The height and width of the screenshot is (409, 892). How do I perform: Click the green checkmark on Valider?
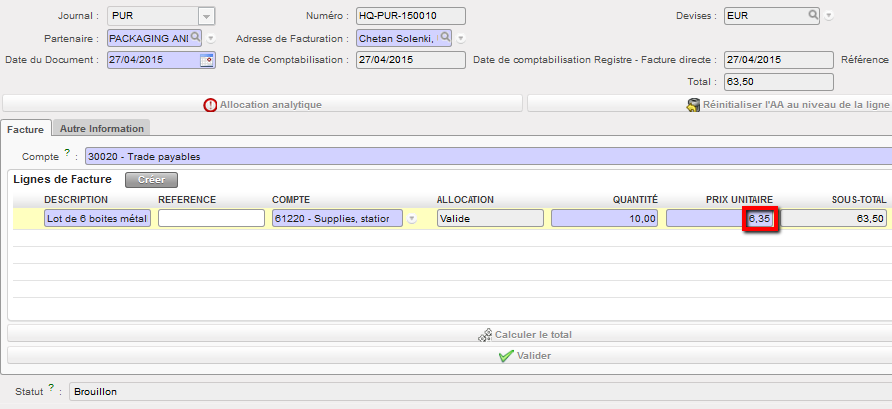pos(506,355)
